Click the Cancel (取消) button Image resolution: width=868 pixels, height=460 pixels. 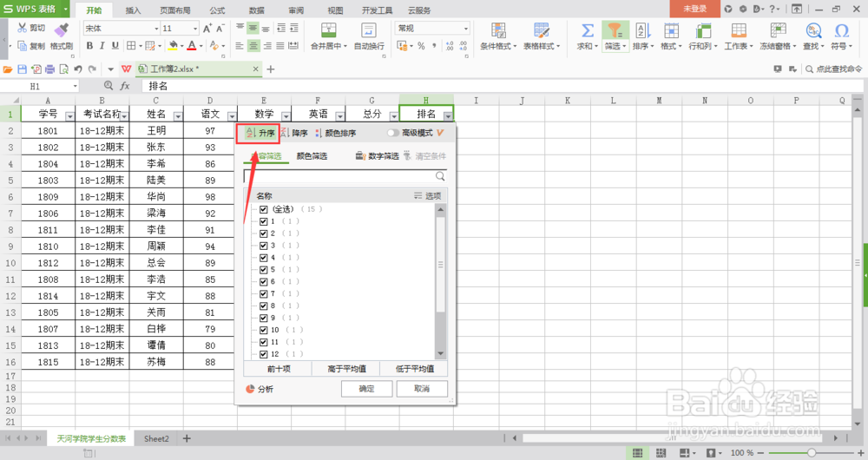422,389
